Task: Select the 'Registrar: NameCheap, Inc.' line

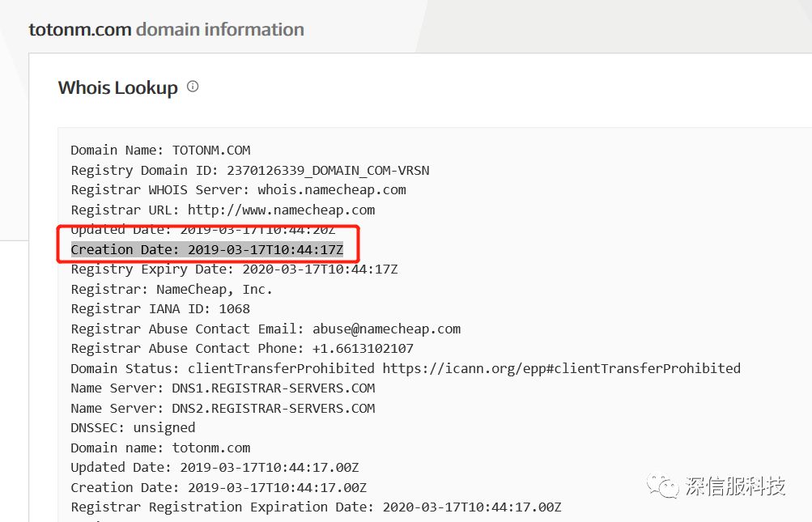Action: (x=172, y=289)
